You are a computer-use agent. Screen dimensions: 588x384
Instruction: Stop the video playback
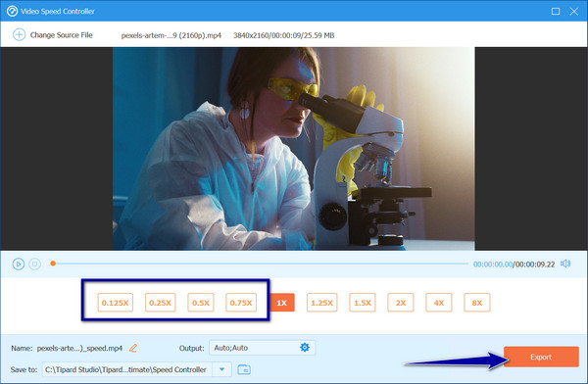tap(35, 264)
